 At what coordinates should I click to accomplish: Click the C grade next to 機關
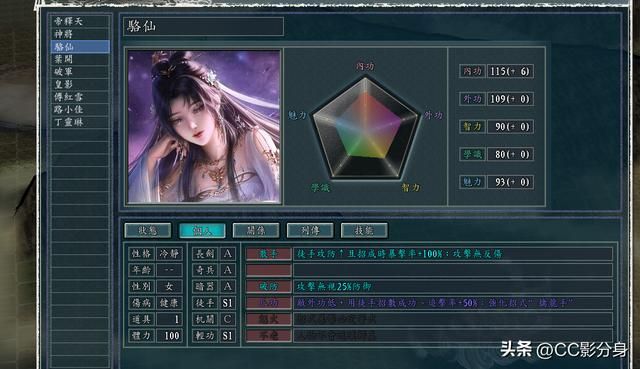click(228, 319)
